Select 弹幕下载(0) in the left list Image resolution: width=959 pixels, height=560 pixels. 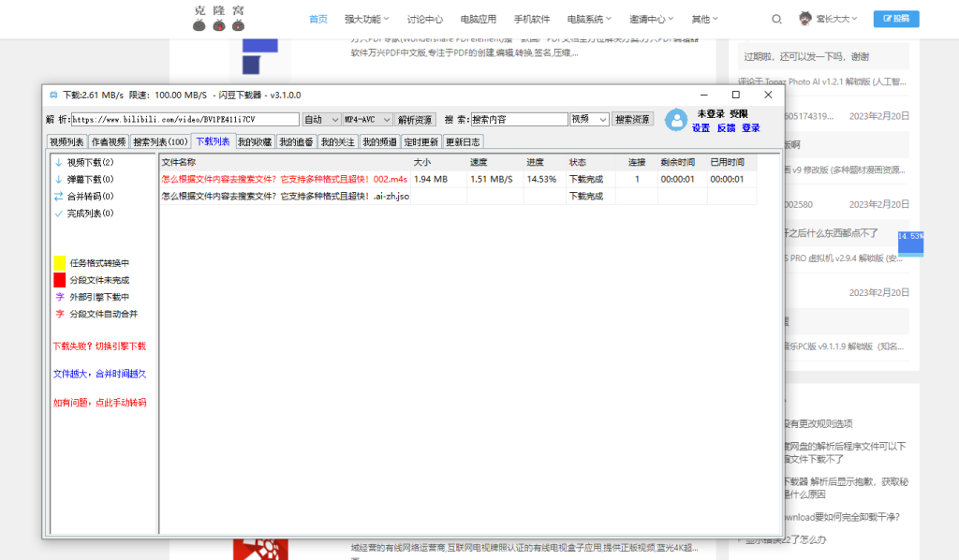pyautogui.click(x=90, y=179)
